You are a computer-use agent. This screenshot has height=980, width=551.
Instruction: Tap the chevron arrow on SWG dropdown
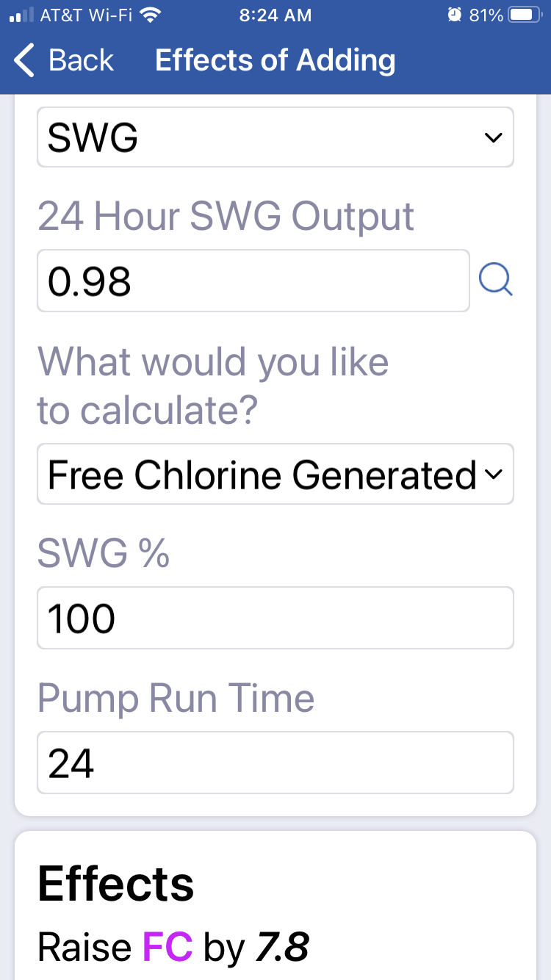(x=494, y=137)
